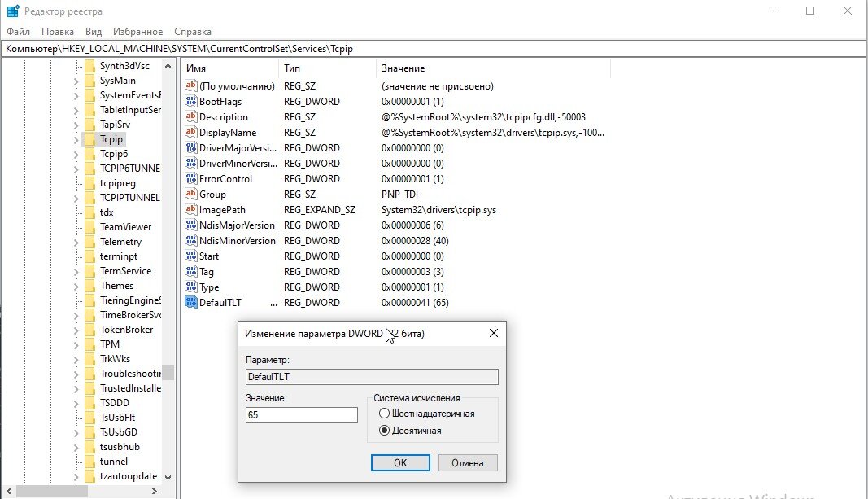Click the Telemetry folder icon
The image size is (868, 499).
point(89,242)
